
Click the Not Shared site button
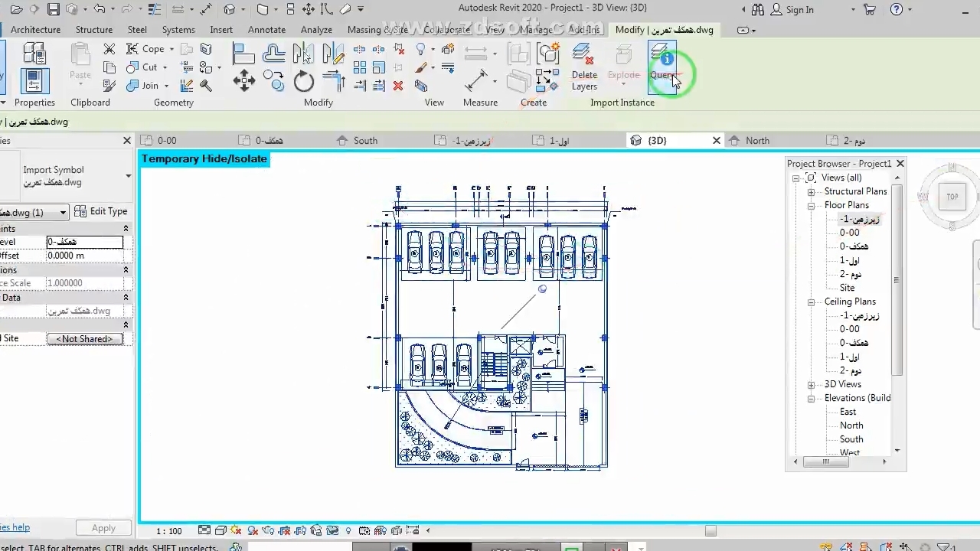(x=84, y=339)
